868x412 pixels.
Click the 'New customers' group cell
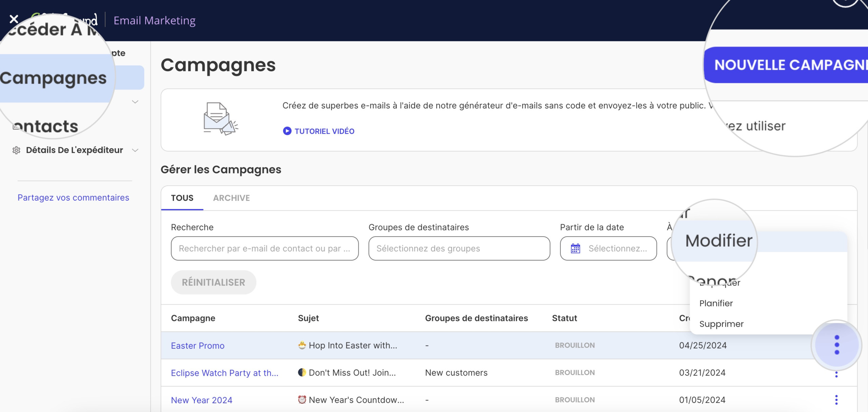(456, 373)
